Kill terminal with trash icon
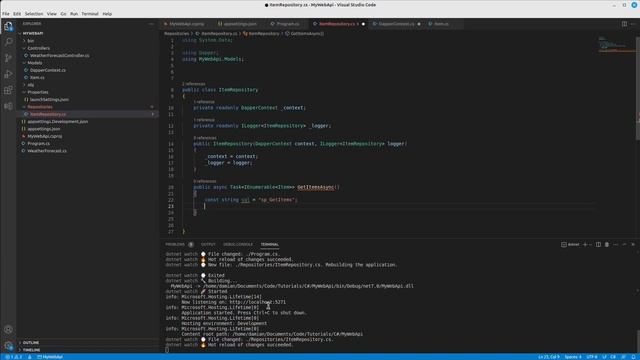The image size is (640, 360). tap(607, 244)
